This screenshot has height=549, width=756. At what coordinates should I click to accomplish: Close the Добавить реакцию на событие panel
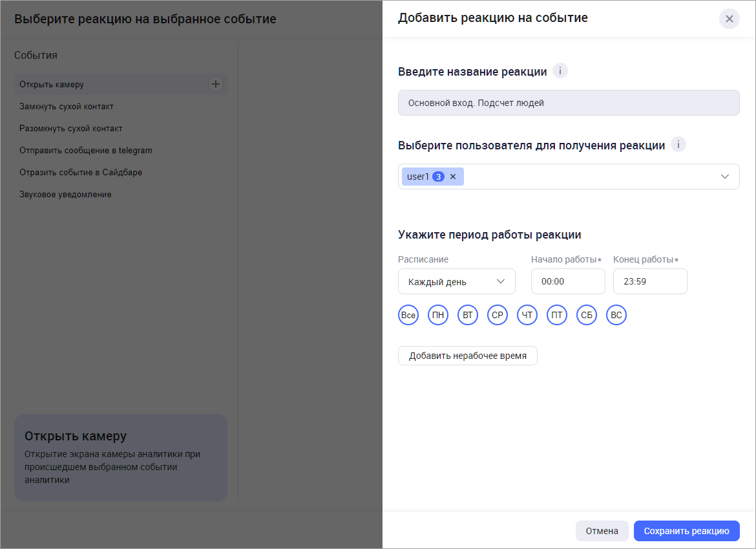pos(729,19)
